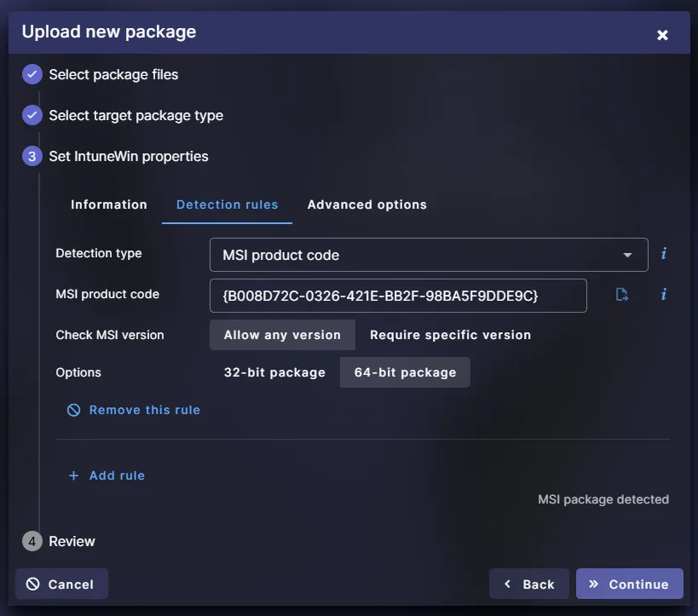Choose Allow any version
The image size is (698, 616).
(x=282, y=335)
